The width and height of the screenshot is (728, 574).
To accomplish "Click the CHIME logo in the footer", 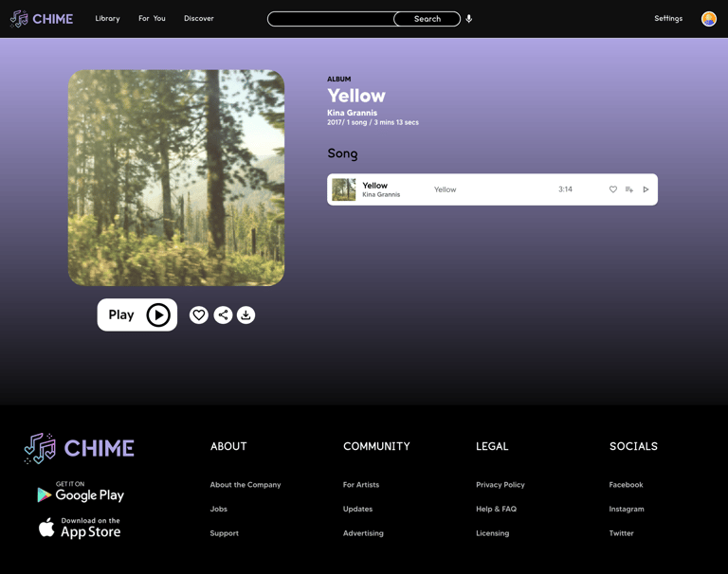I will click(80, 448).
